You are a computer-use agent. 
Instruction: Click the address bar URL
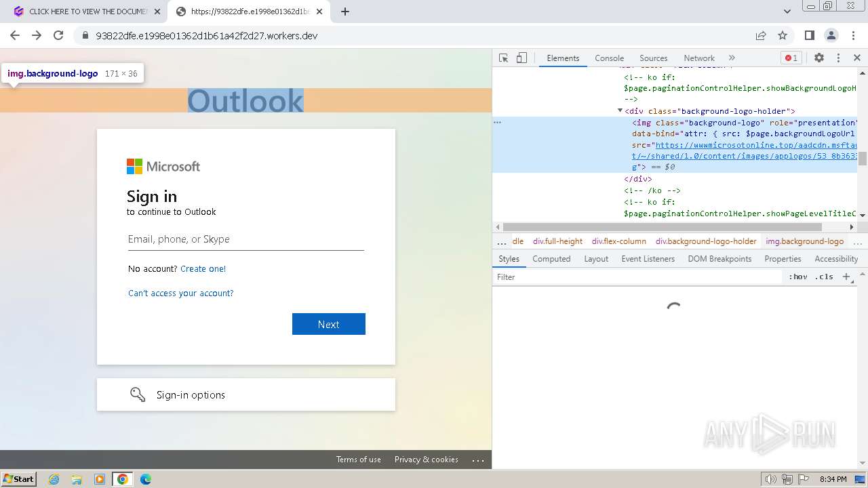(x=207, y=35)
